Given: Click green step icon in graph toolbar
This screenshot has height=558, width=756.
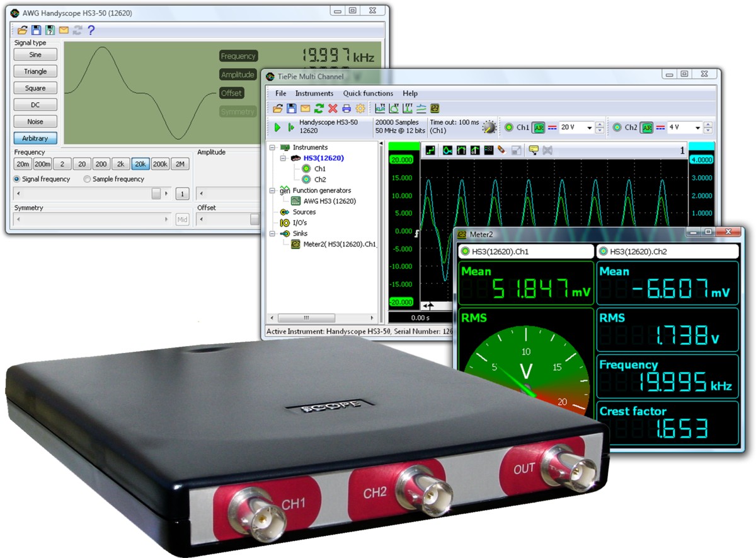Looking at the screenshot, I should tap(431, 150).
